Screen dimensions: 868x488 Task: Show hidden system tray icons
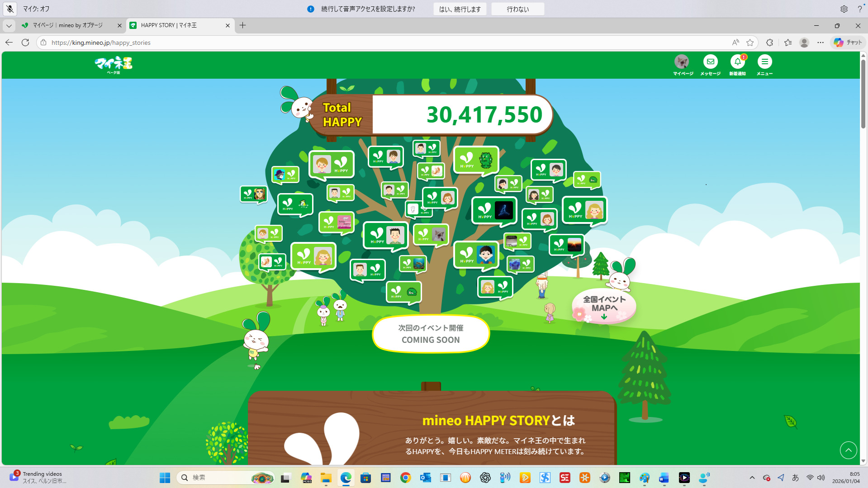pos(752,478)
